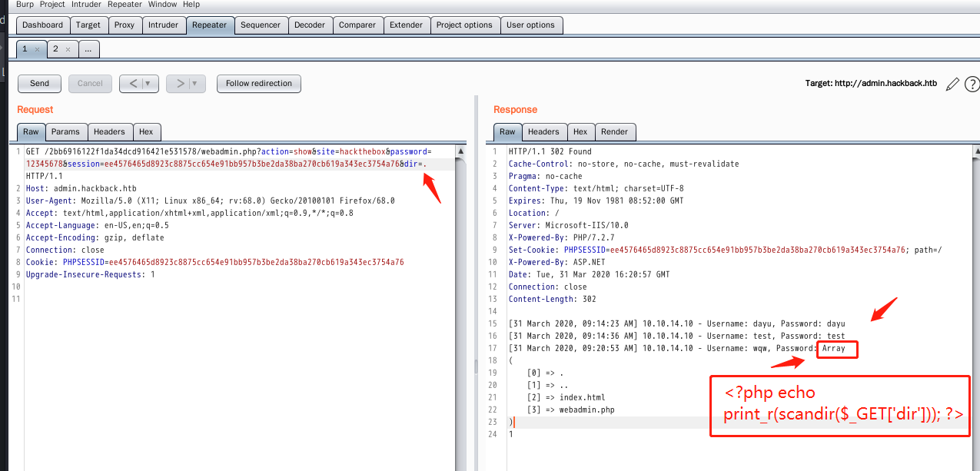Switch to the Dashboard tab

42,25
